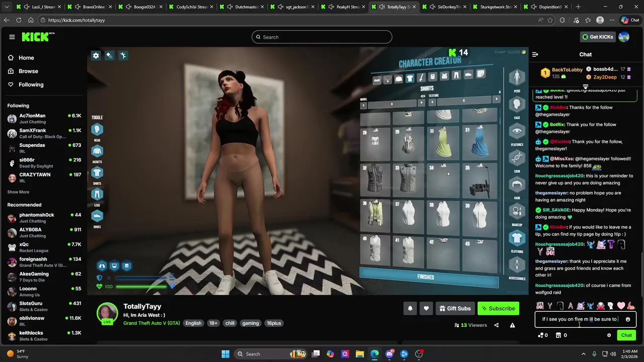
Task: Open chat settings gear icon
Action: 609,335
